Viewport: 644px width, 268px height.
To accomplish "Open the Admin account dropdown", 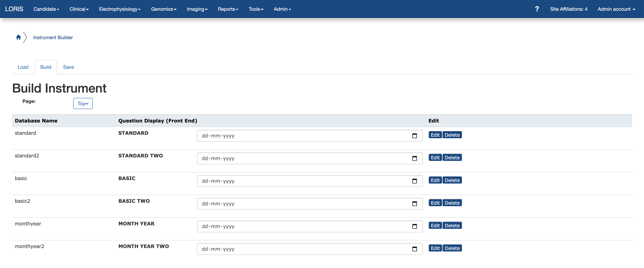I will pos(616,9).
